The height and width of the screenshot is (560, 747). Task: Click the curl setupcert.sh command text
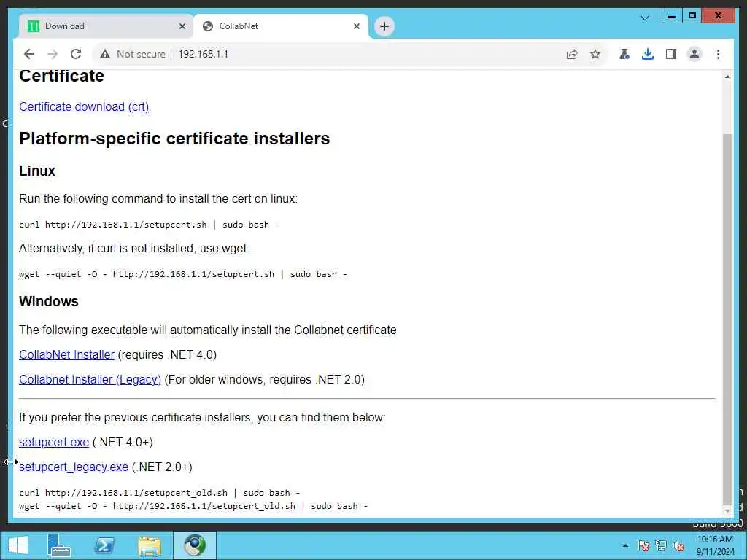(149, 225)
